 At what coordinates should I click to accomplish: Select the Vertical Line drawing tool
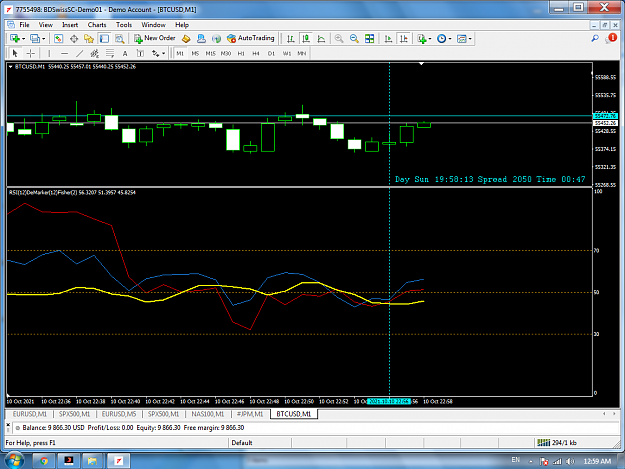[49, 53]
